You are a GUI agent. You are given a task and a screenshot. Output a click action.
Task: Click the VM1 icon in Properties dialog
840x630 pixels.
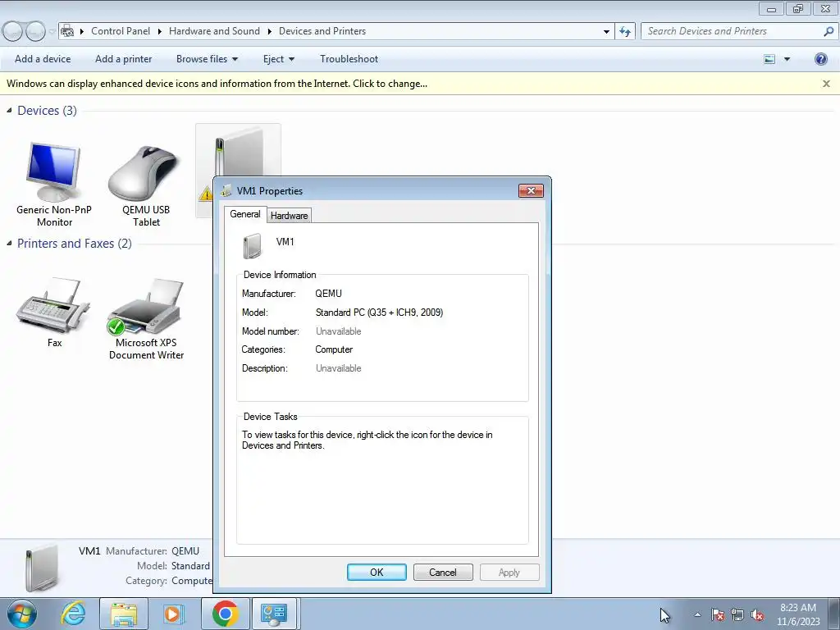pyautogui.click(x=253, y=246)
